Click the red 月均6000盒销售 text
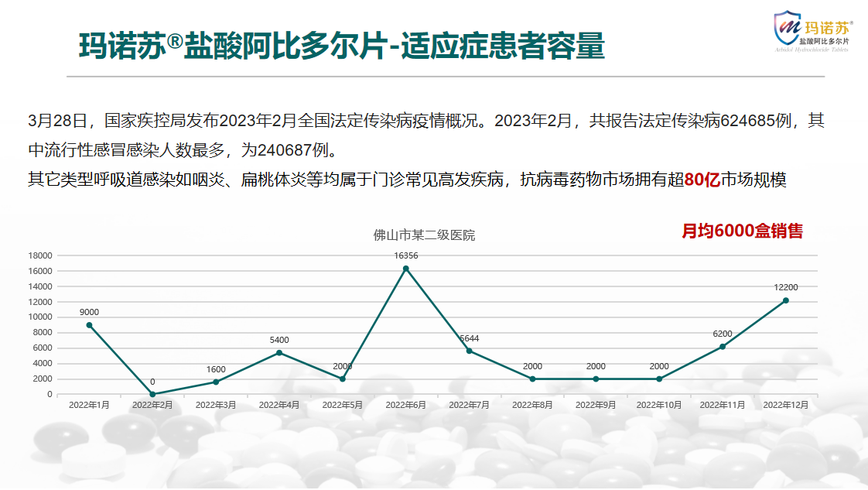 tap(742, 231)
